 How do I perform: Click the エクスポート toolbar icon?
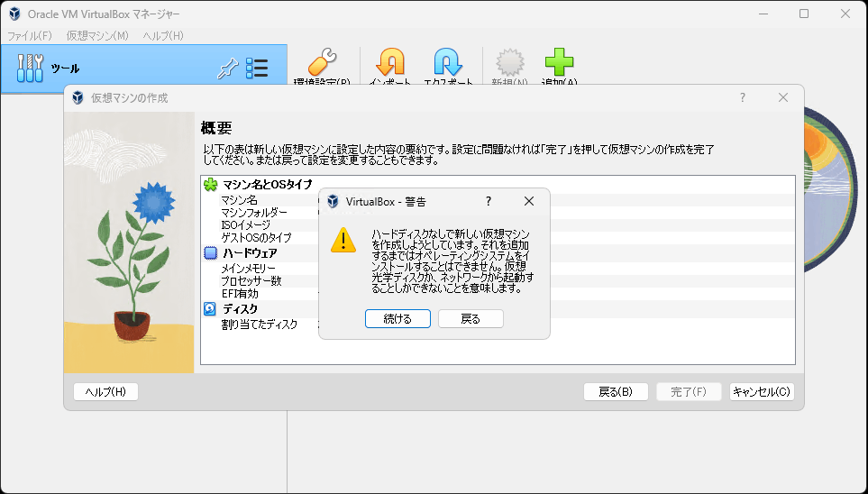(x=448, y=61)
